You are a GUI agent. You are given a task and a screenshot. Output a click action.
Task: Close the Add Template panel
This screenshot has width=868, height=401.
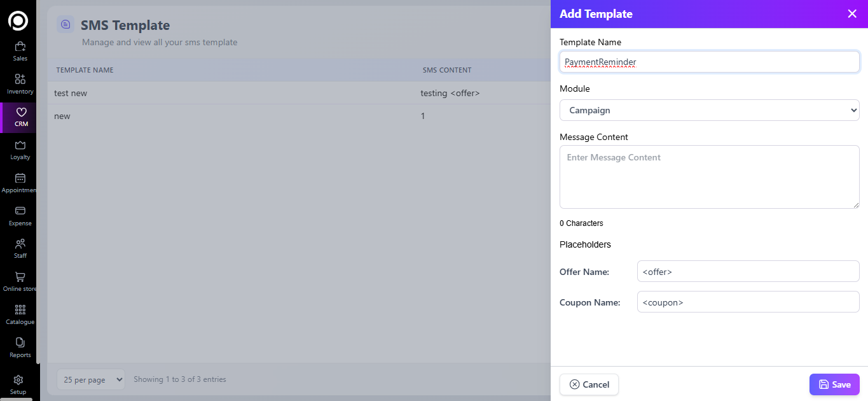pos(852,14)
